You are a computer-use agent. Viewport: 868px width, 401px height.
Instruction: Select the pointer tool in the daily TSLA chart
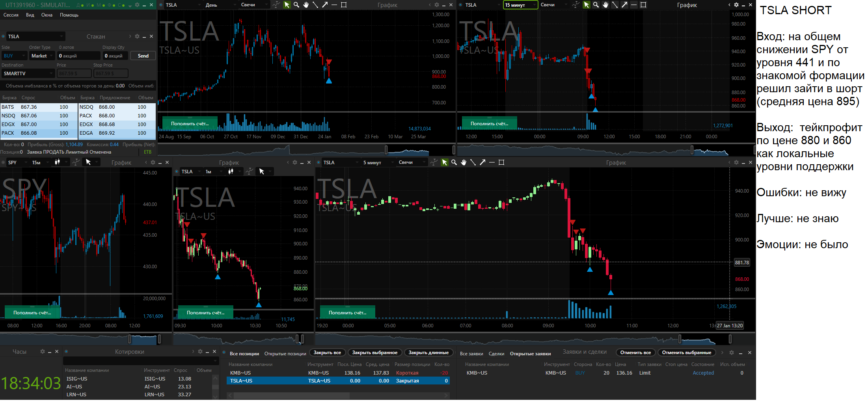[x=287, y=5]
